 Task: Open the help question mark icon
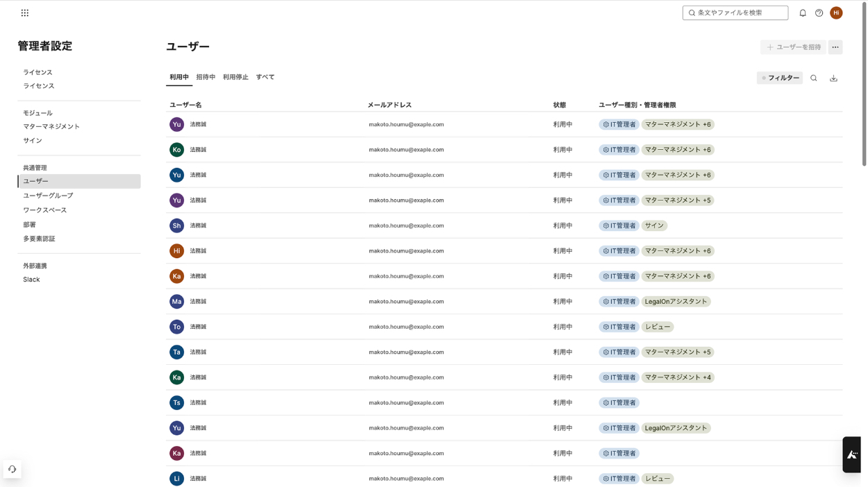(x=819, y=12)
